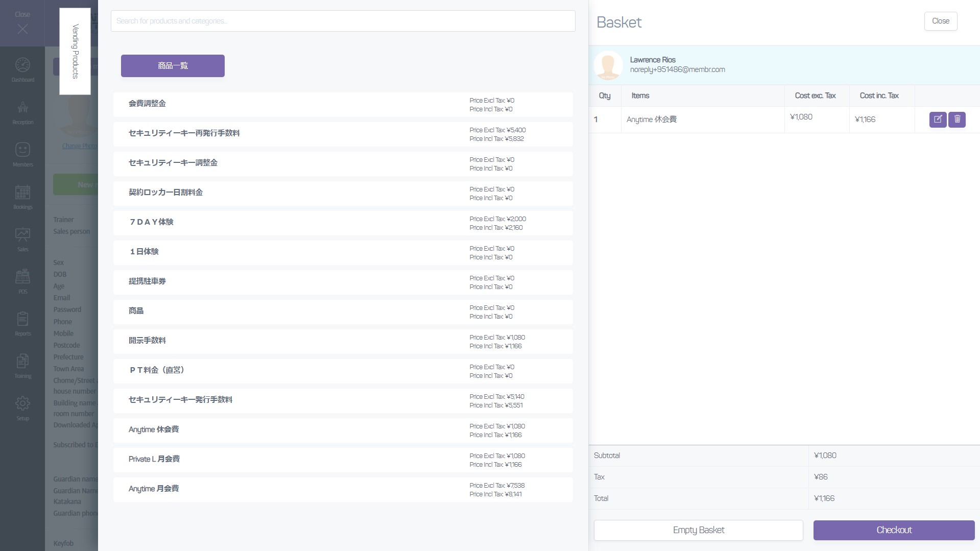Proceed with the Checkout button

pyautogui.click(x=894, y=530)
